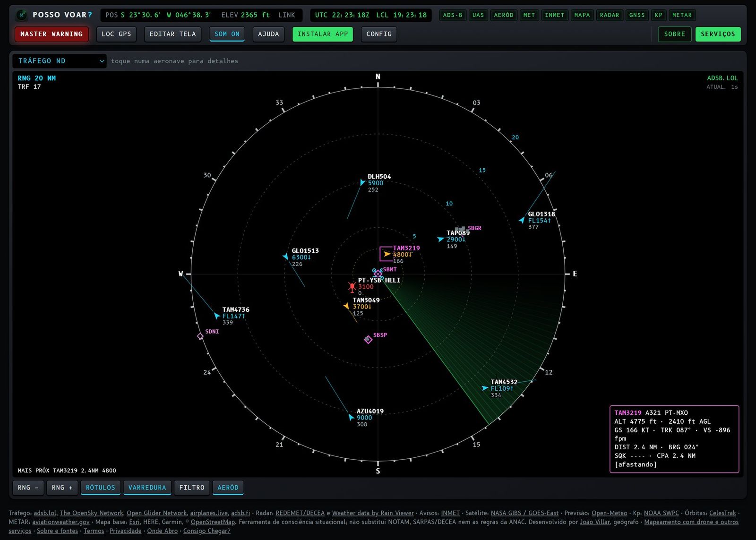The width and height of the screenshot is (756, 540).
Task: Click the TAM3219 detail info panel
Action: (x=674, y=439)
